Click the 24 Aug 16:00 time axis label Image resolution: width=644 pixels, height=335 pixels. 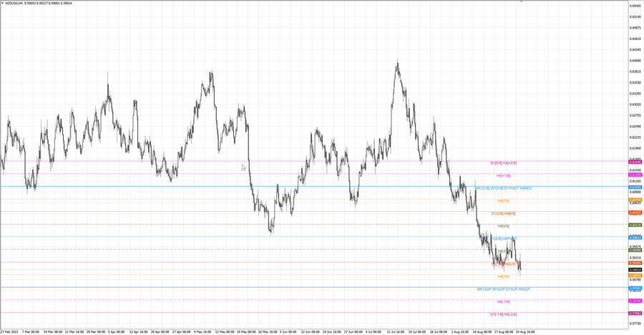525,331
